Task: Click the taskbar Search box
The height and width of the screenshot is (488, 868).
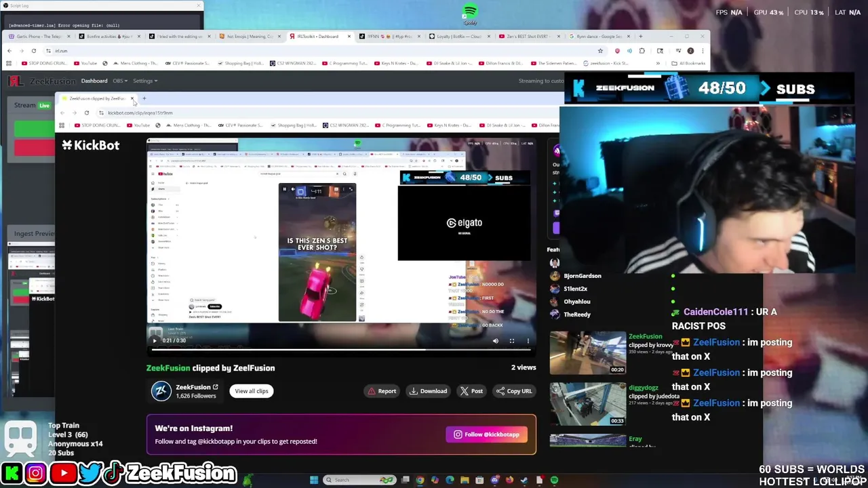Action: 359,480
